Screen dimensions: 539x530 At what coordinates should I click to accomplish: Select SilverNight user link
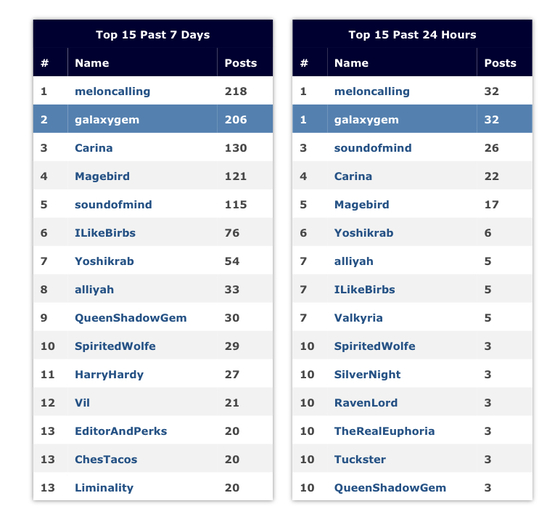(x=367, y=375)
